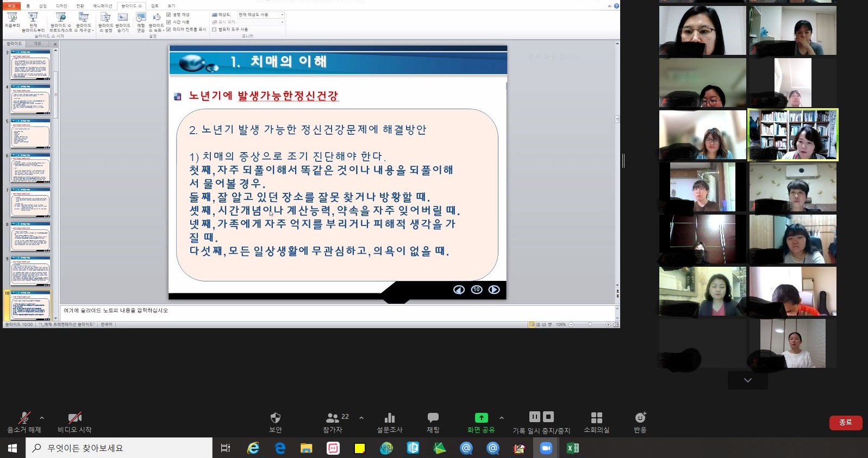Select slide 9 thumbnail
The image size is (868, 458).
click(x=30, y=271)
